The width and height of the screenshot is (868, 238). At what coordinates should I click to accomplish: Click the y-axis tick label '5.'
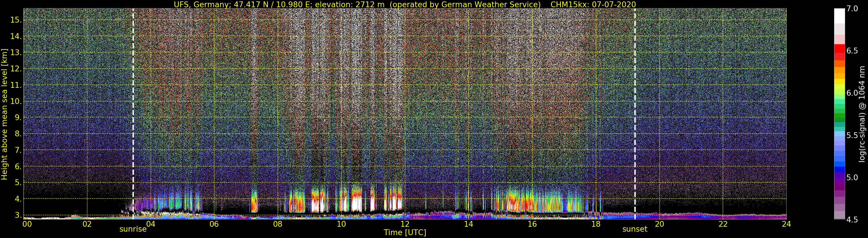pyautogui.click(x=18, y=183)
